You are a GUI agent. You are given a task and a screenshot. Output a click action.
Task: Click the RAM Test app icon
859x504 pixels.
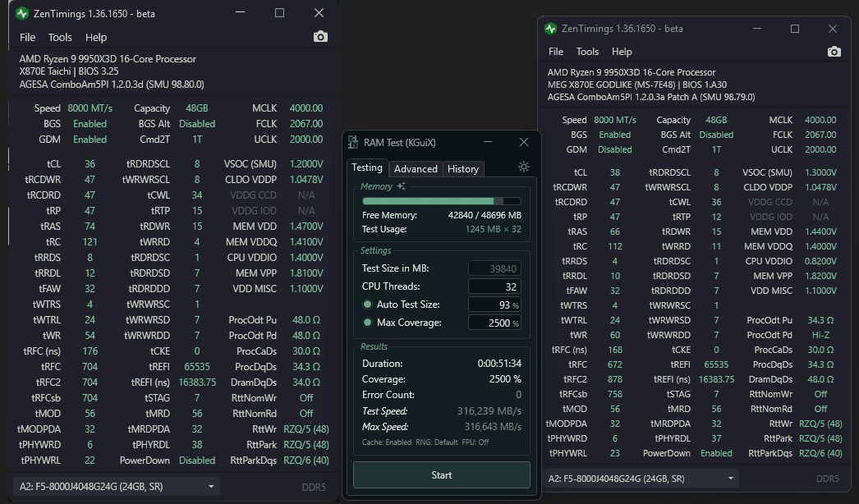[353, 143]
